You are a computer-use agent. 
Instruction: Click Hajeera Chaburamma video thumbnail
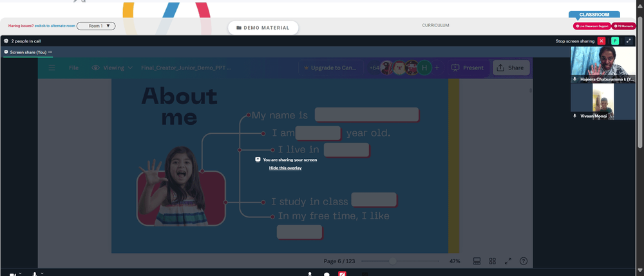click(x=603, y=65)
